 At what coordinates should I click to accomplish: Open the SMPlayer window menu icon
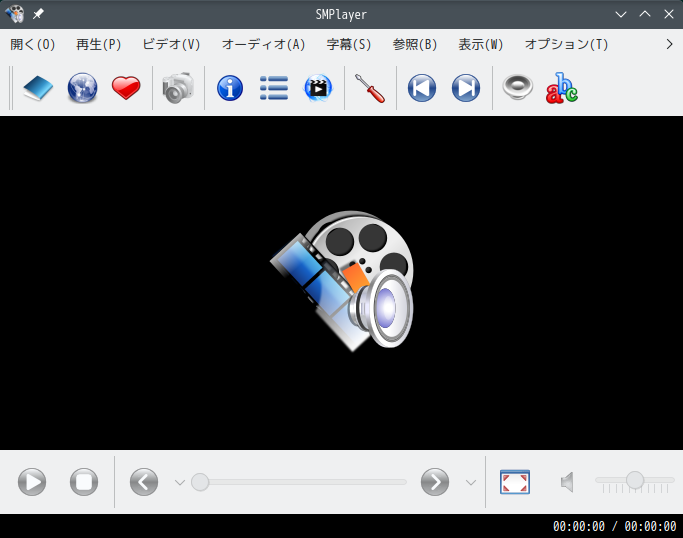coord(14,14)
